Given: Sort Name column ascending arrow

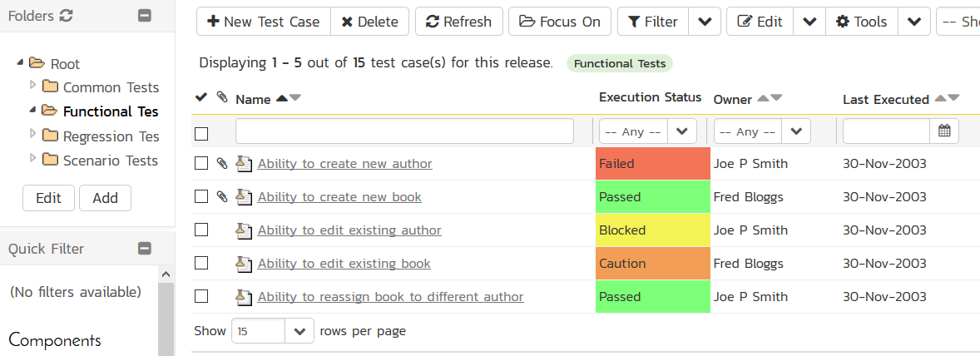Looking at the screenshot, I should tap(281, 98).
